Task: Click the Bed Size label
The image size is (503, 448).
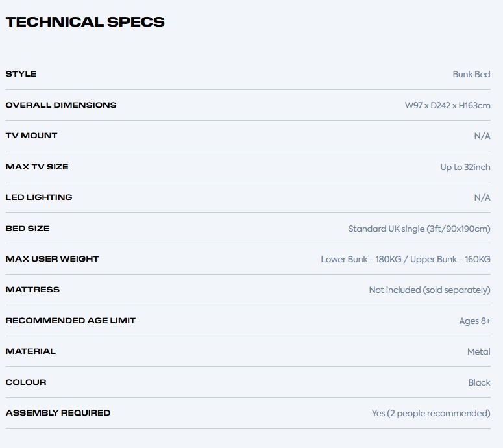Action: 27,229
